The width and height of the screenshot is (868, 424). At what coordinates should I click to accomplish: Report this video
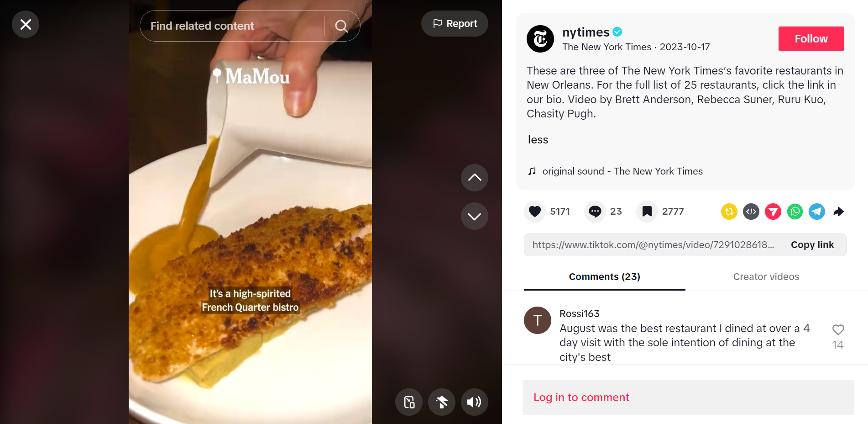coord(455,24)
